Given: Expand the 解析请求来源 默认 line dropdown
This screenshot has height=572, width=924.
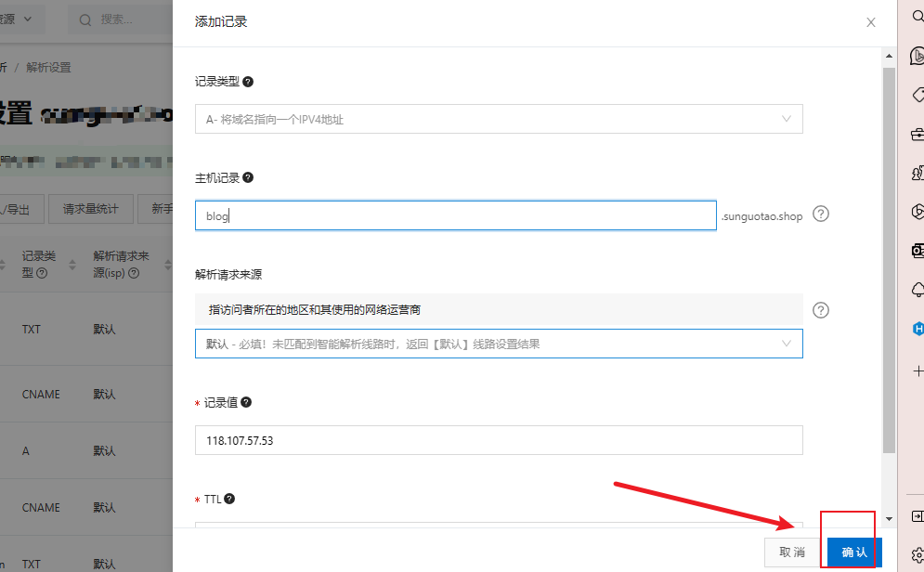Looking at the screenshot, I should coord(499,344).
